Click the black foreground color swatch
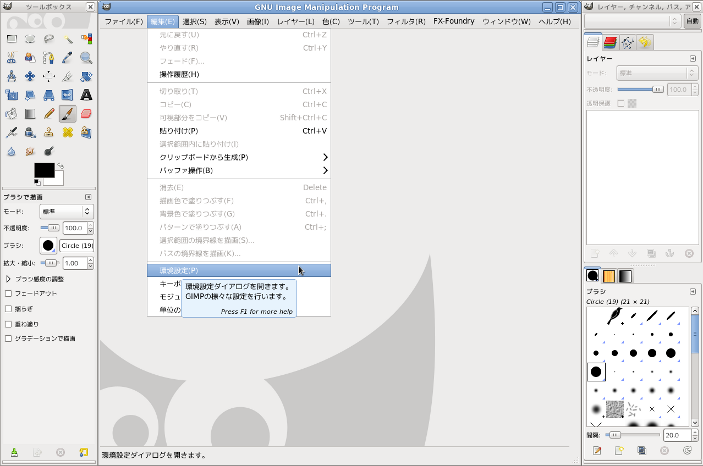703x466 pixels. [x=44, y=170]
